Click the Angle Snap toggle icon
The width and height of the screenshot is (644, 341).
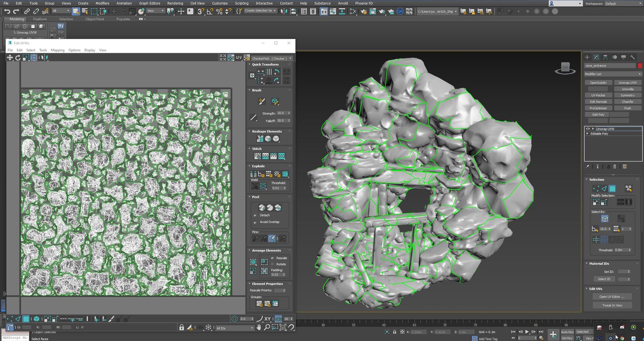[210, 11]
